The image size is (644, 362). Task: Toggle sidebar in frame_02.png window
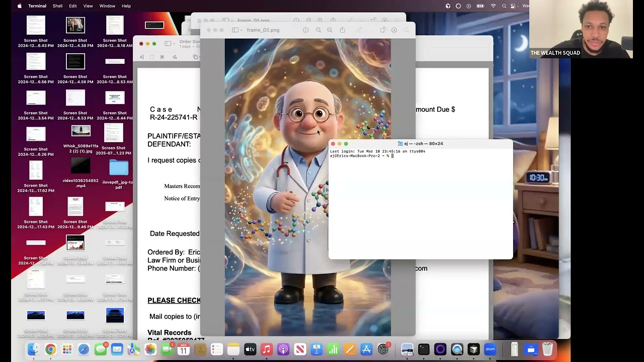[234, 30]
